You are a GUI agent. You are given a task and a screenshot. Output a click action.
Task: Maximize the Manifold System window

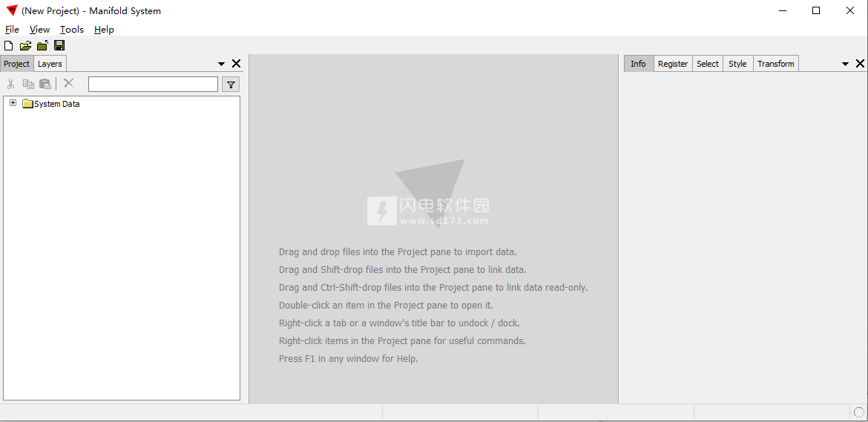[x=816, y=10]
